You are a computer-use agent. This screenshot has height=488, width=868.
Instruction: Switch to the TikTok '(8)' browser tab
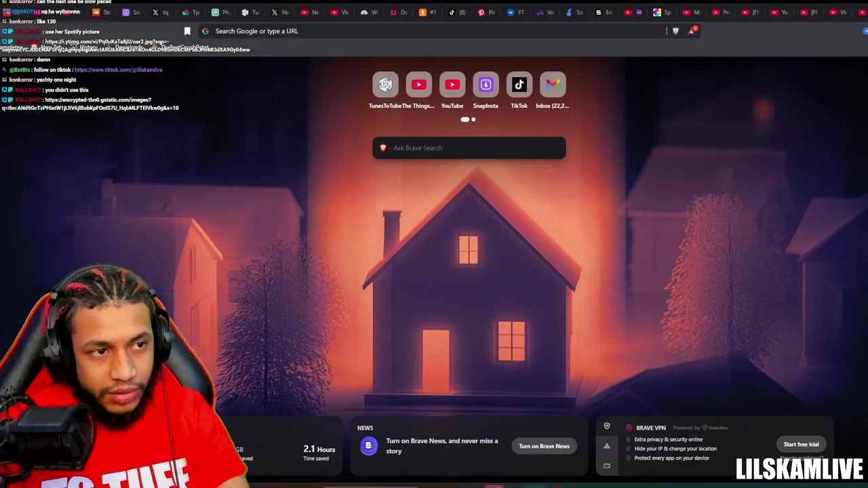[458, 12]
